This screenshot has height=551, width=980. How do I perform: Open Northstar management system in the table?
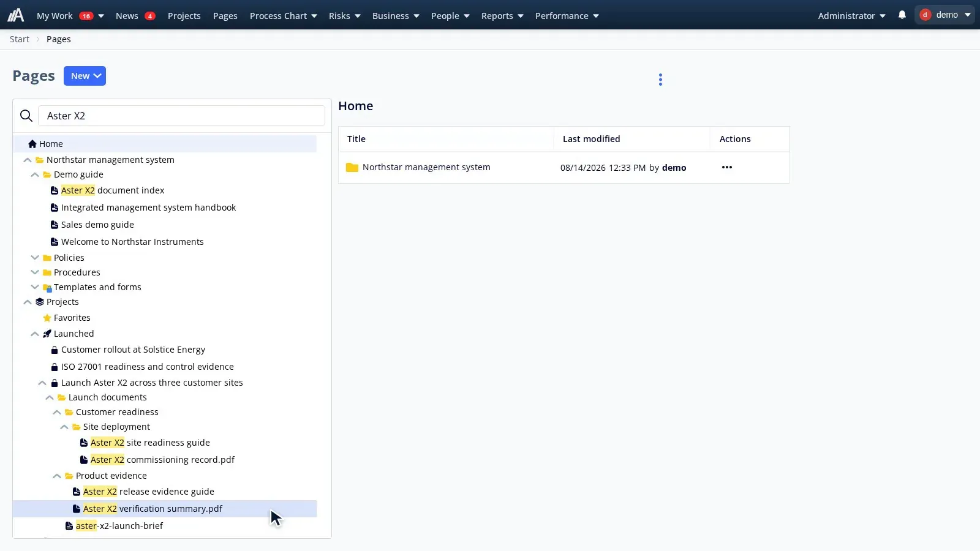pos(426,167)
